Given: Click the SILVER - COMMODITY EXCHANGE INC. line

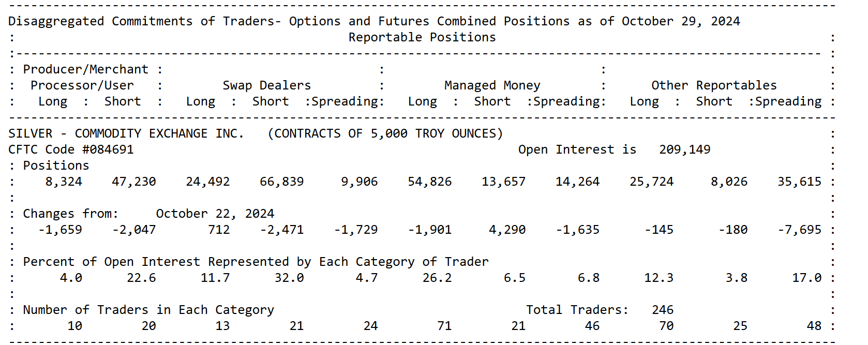Looking at the screenshot, I should 126,133.
